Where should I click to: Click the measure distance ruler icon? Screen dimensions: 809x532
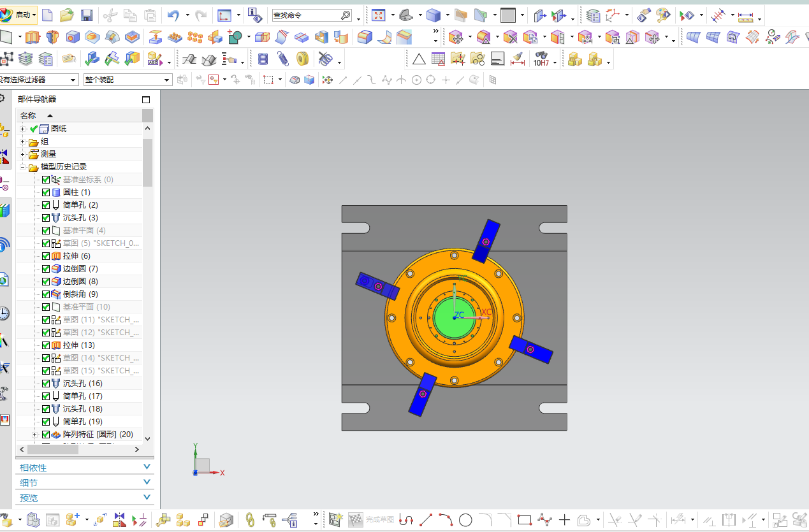(745, 15)
